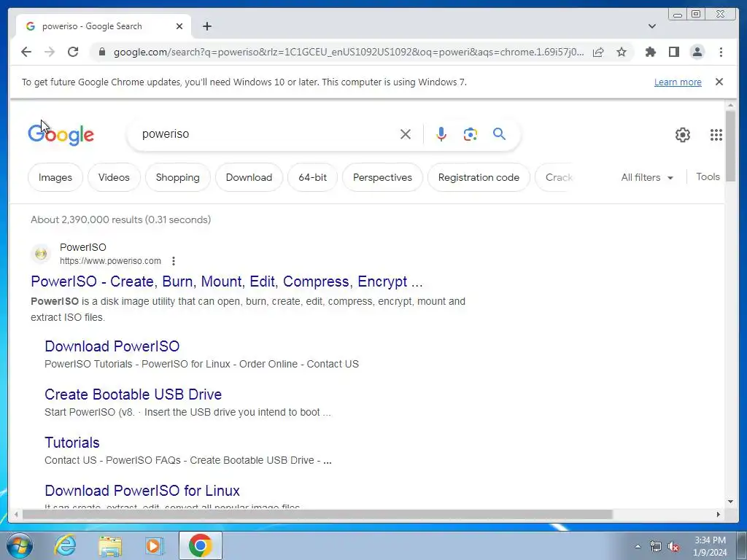Viewport: 747px width, 560px height.
Task: Search by voice microphone icon
Action: pyautogui.click(x=441, y=134)
